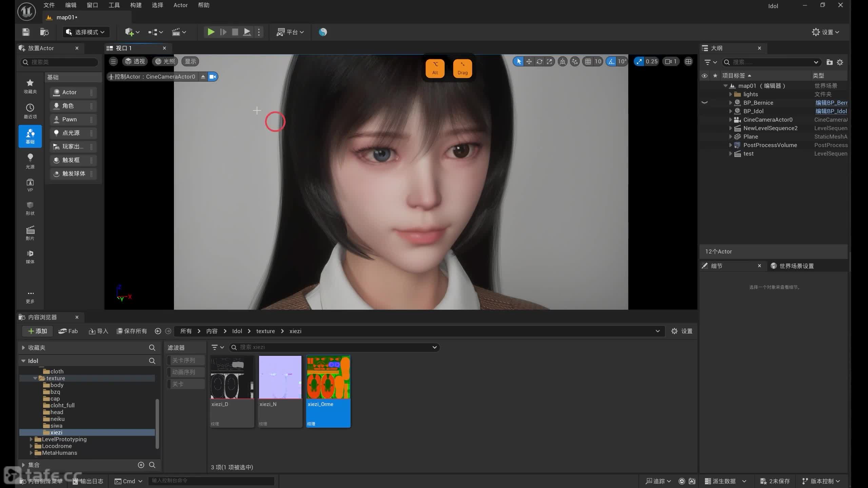
Task: Open the Cinematics clapperboard dropdown
Action: pos(179,32)
